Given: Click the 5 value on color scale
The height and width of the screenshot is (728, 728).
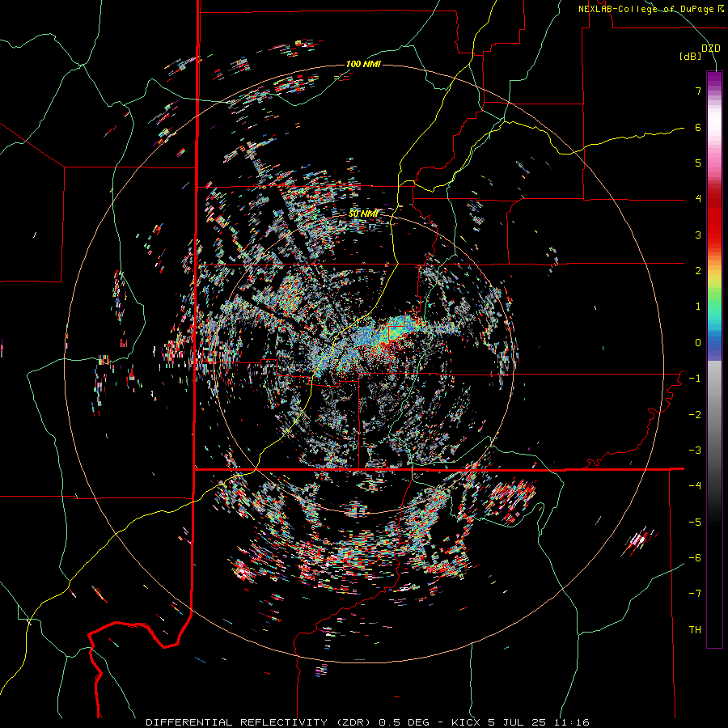Looking at the screenshot, I should (698, 163).
